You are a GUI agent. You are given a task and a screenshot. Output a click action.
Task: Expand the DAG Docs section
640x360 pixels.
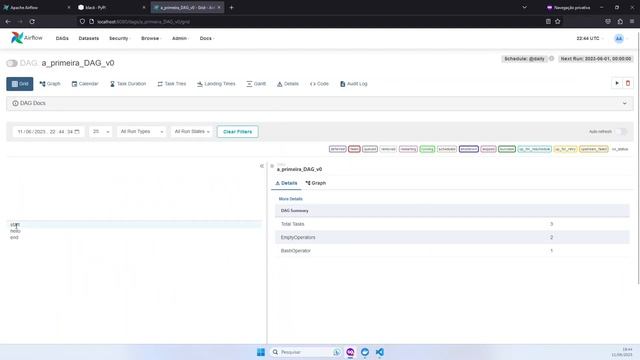coord(320,103)
